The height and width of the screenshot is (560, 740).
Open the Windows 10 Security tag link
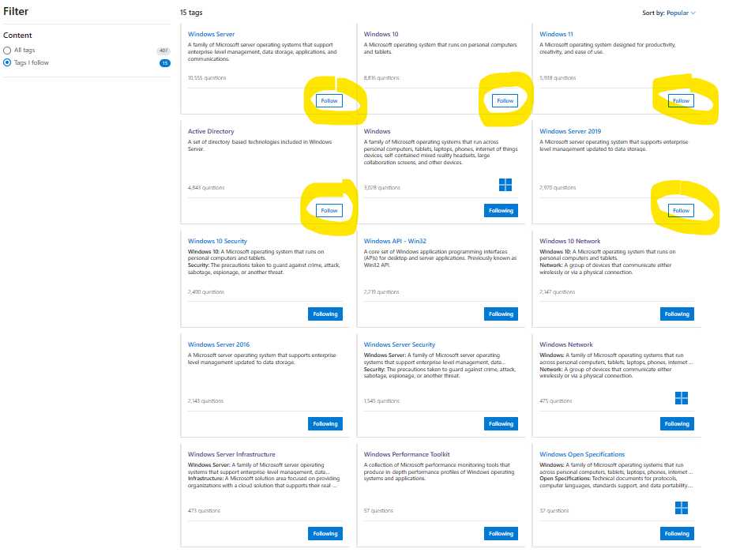click(x=217, y=241)
